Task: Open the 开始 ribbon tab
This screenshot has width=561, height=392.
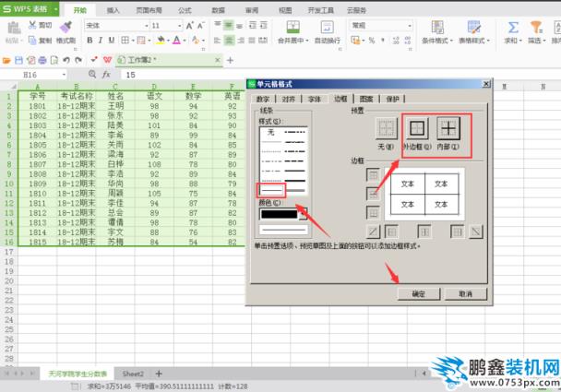Action: [x=80, y=10]
